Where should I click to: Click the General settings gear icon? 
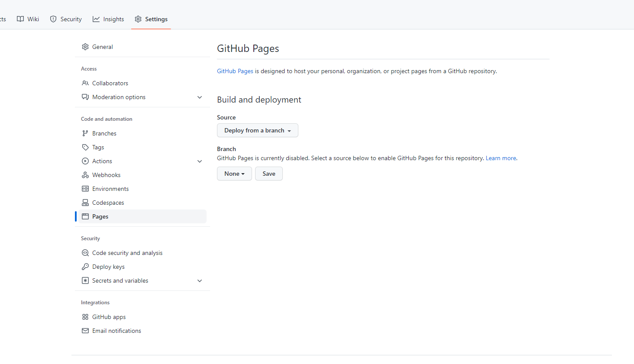[x=85, y=47]
